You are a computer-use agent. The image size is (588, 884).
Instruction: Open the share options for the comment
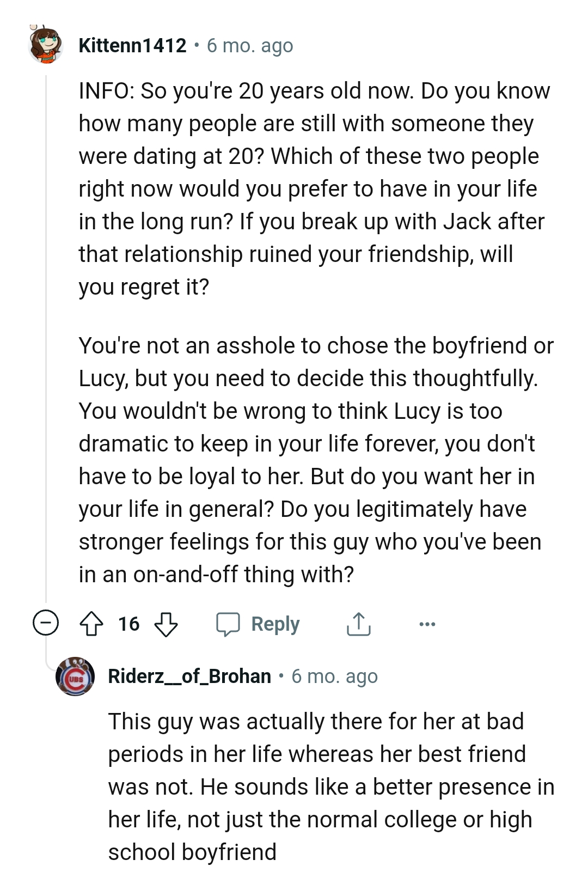(x=358, y=624)
